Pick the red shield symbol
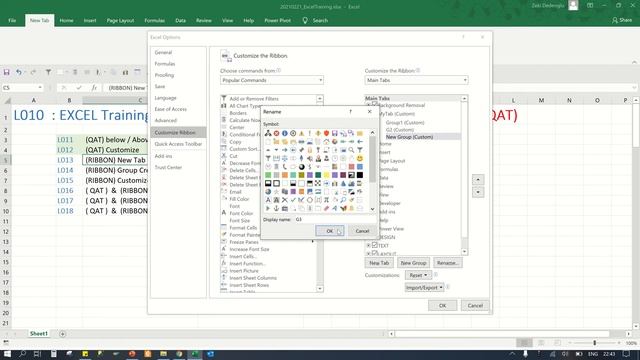The height and width of the screenshot is (360, 640). [x=327, y=133]
